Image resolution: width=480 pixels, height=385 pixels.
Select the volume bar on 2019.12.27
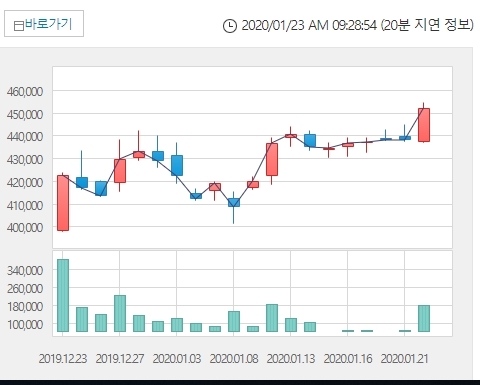pyautogui.click(x=120, y=313)
